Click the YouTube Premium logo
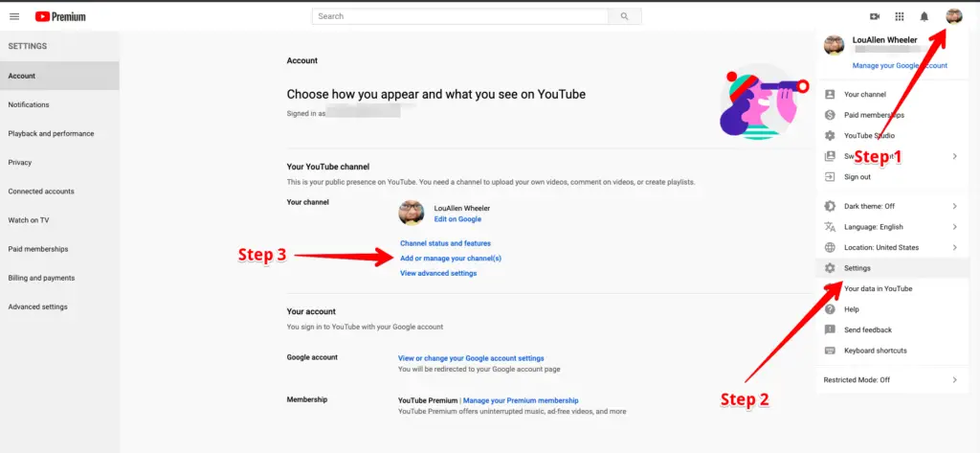This screenshot has height=453, width=980. 60,17
